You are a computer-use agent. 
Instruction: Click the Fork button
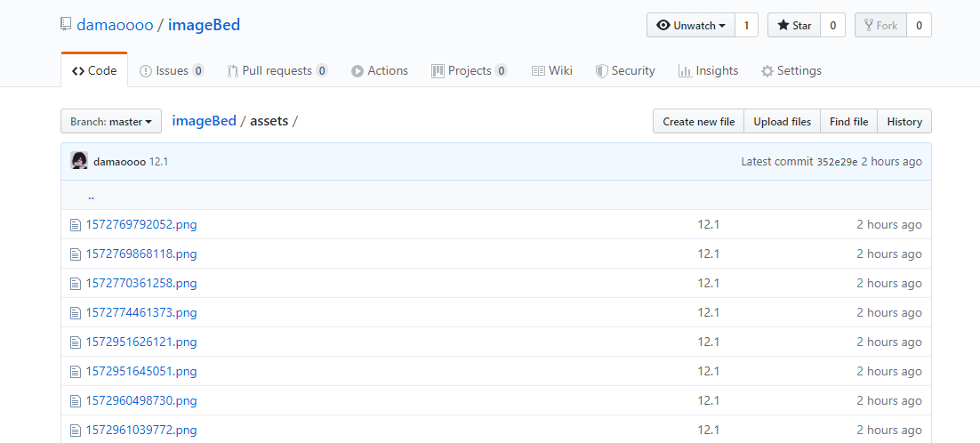[880, 26]
